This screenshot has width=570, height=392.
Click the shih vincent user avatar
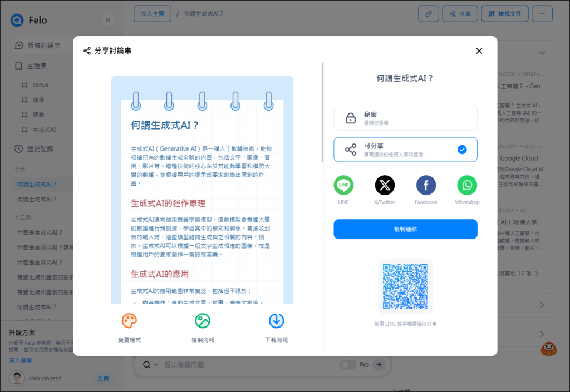coord(17,378)
